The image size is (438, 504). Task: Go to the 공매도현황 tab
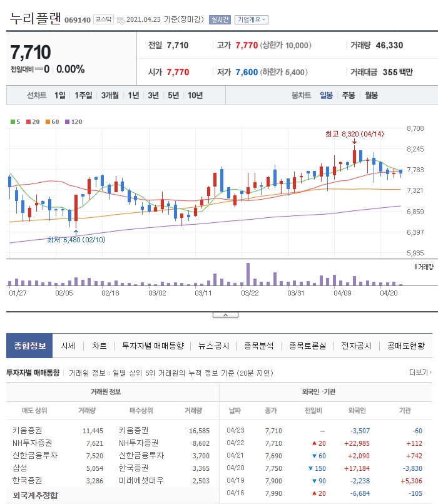(x=406, y=346)
